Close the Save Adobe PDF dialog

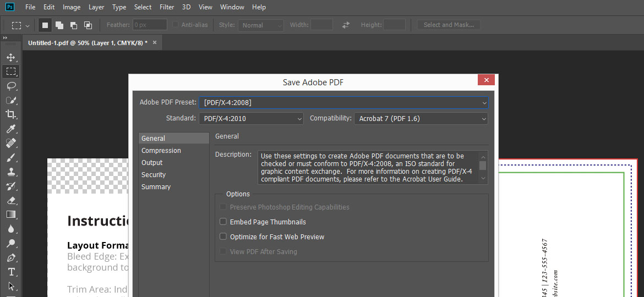pyautogui.click(x=486, y=80)
